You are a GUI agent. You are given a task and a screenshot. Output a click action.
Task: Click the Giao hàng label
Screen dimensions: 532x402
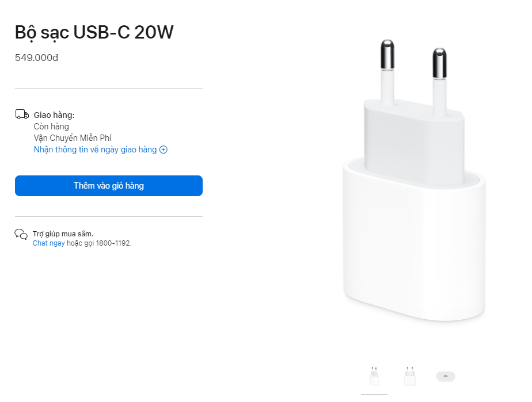54,113
